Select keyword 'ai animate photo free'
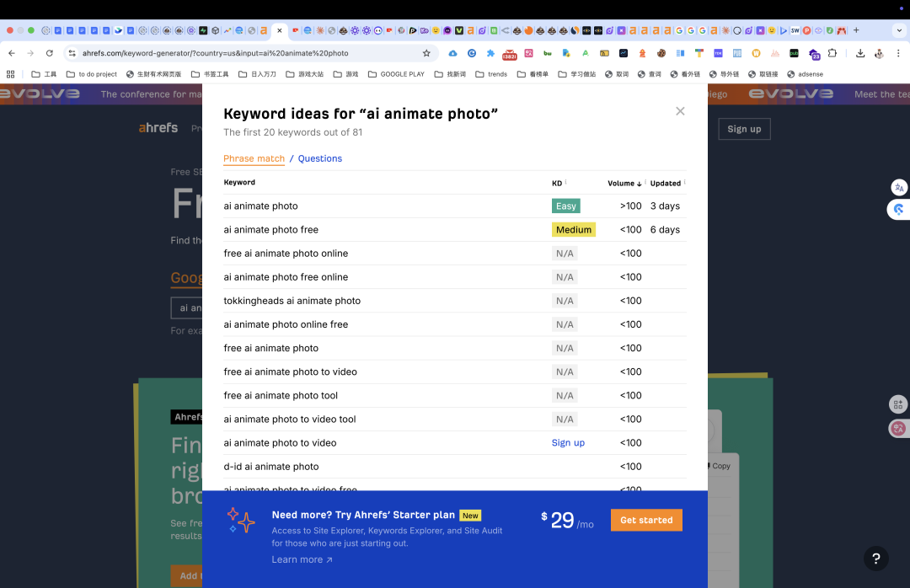Viewport: 910px width, 588px height. pyautogui.click(x=271, y=230)
